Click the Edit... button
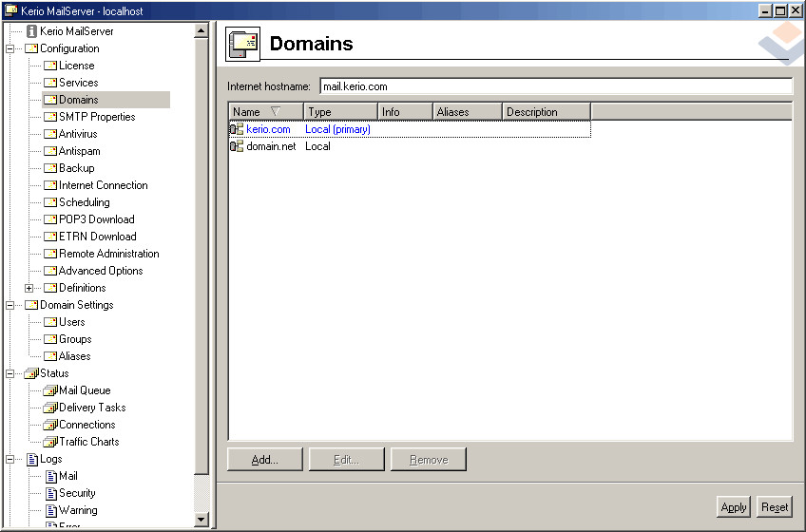 click(347, 459)
